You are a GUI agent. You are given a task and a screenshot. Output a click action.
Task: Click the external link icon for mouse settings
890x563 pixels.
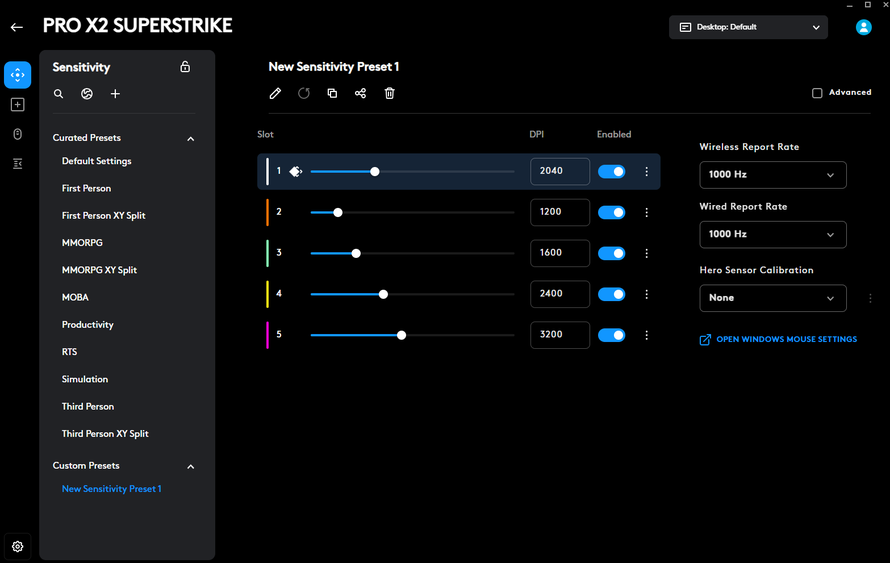click(705, 339)
